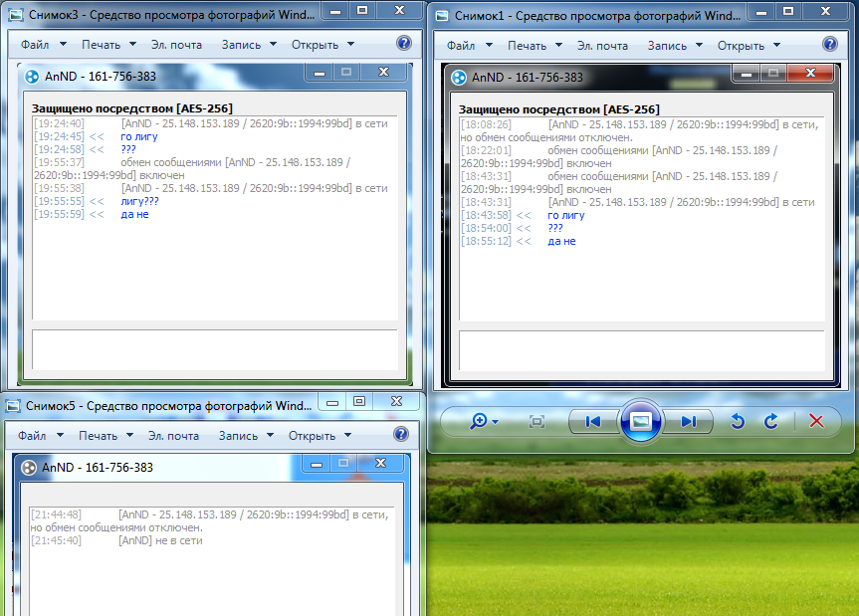This screenshot has width=859, height=616.
Task: Open help in the Снимок5 window
Action: [401, 434]
